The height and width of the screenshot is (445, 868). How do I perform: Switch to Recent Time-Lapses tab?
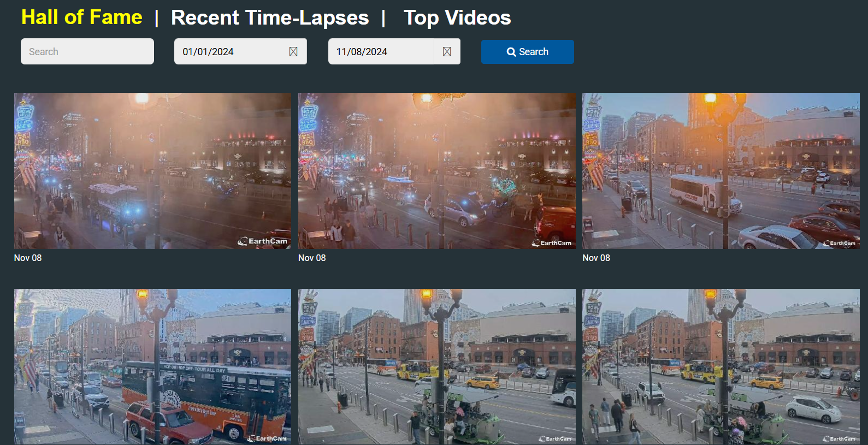[270, 17]
